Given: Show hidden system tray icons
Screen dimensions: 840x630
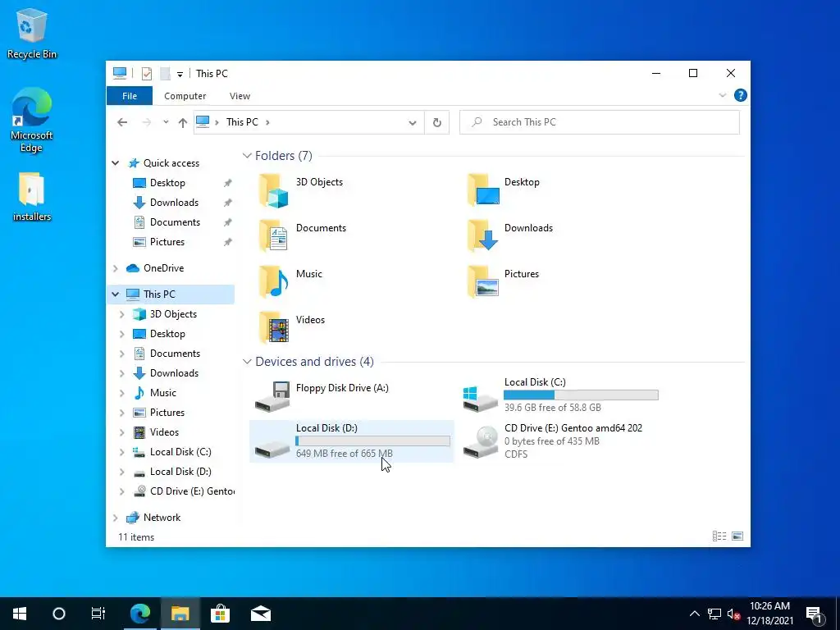Looking at the screenshot, I should [694, 614].
